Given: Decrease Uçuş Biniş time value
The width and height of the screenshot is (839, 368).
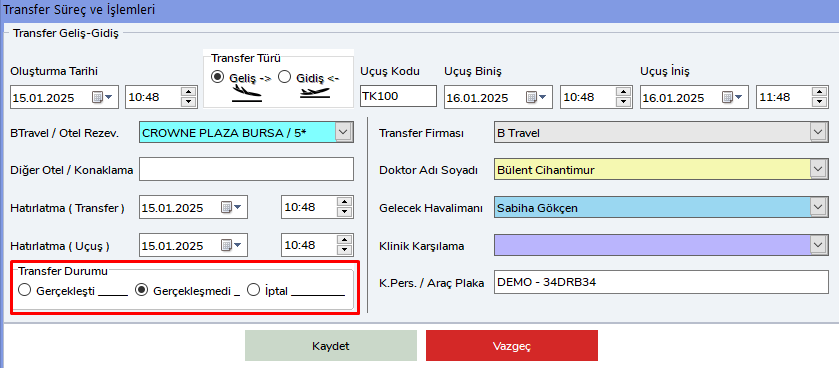Looking at the screenshot, I should pyautogui.click(x=623, y=102).
